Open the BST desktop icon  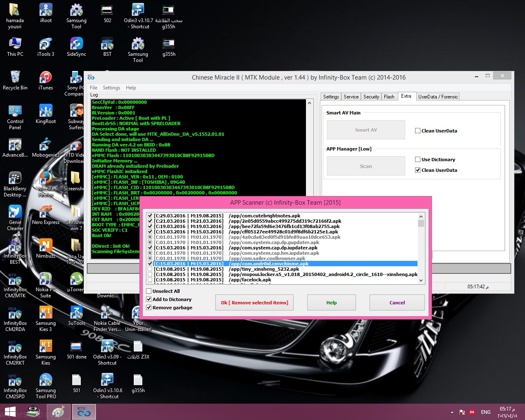(x=107, y=47)
